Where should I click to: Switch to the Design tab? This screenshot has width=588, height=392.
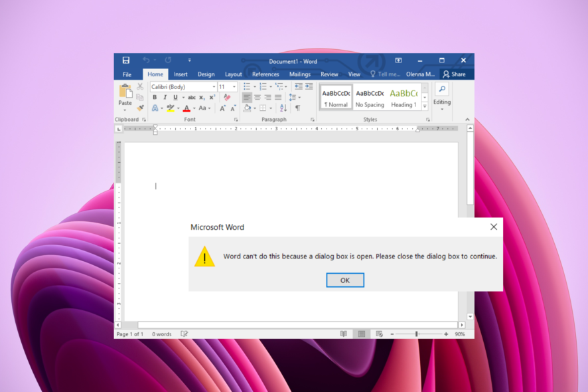coord(206,74)
